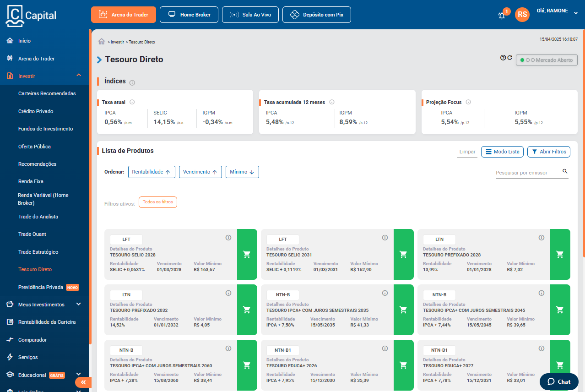Viewport: 585px width, 392px height.
Task: Open filters with Abrir Filtros
Action: coord(549,152)
